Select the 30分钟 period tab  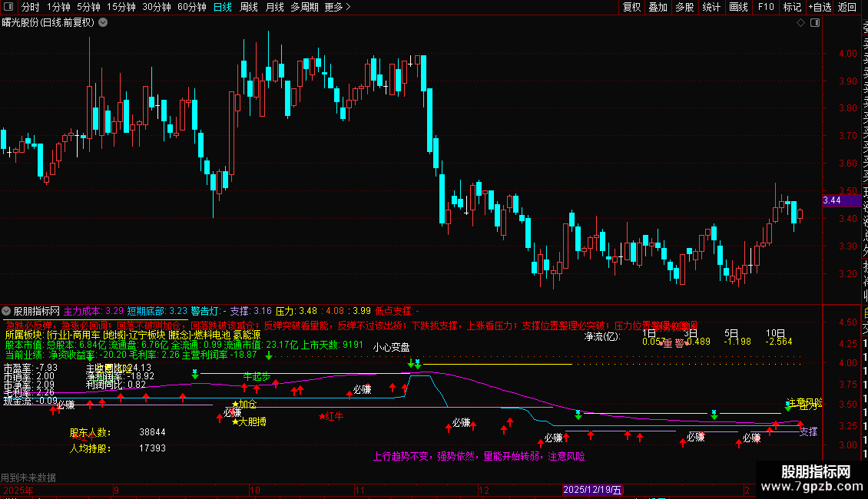click(157, 7)
